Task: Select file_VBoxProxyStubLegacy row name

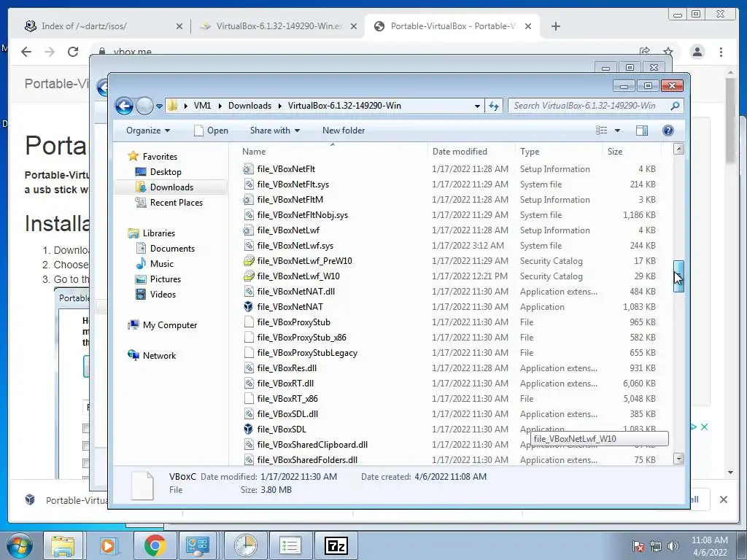Action: point(307,353)
